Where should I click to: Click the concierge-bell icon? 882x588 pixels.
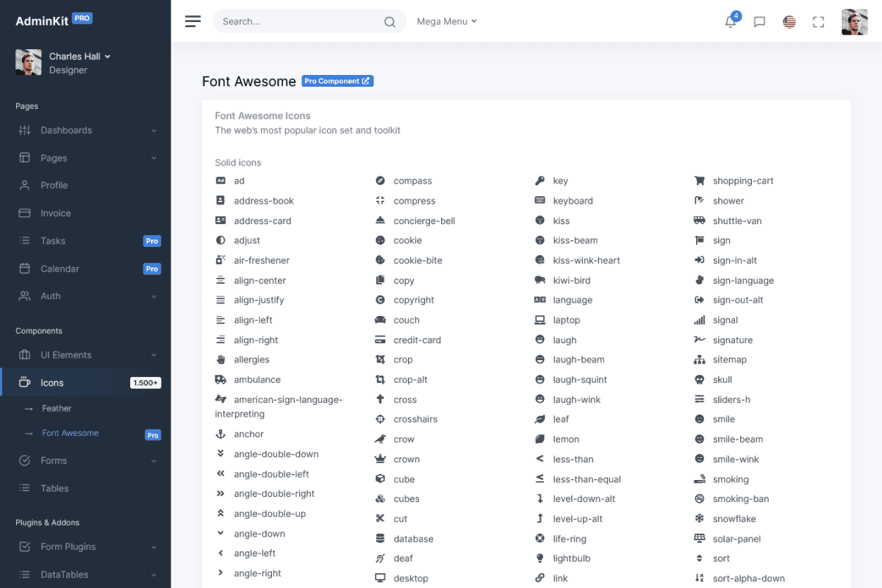tap(380, 220)
